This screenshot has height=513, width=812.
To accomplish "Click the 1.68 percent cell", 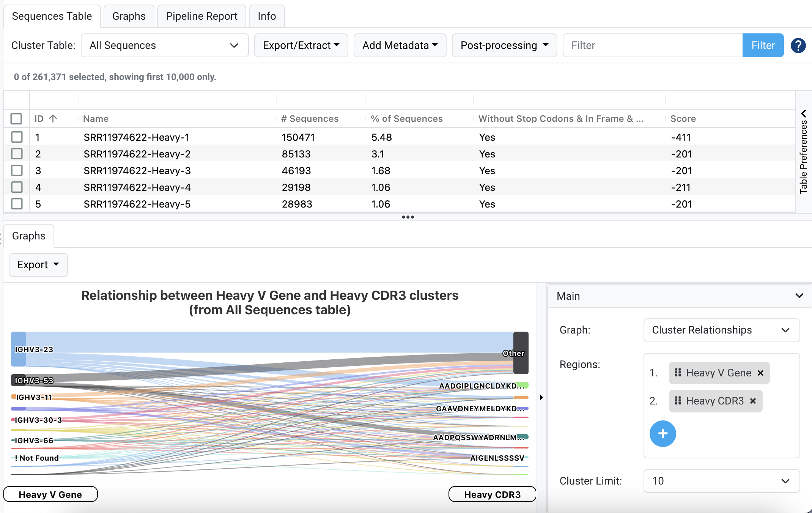I will pyautogui.click(x=381, y=171).
